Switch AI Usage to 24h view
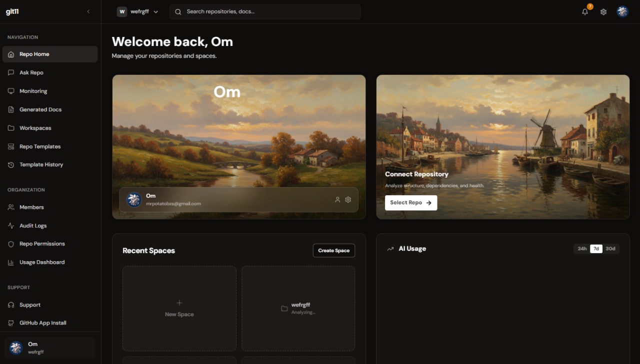This screenshot has height=364, width=640. coord(582,248)
